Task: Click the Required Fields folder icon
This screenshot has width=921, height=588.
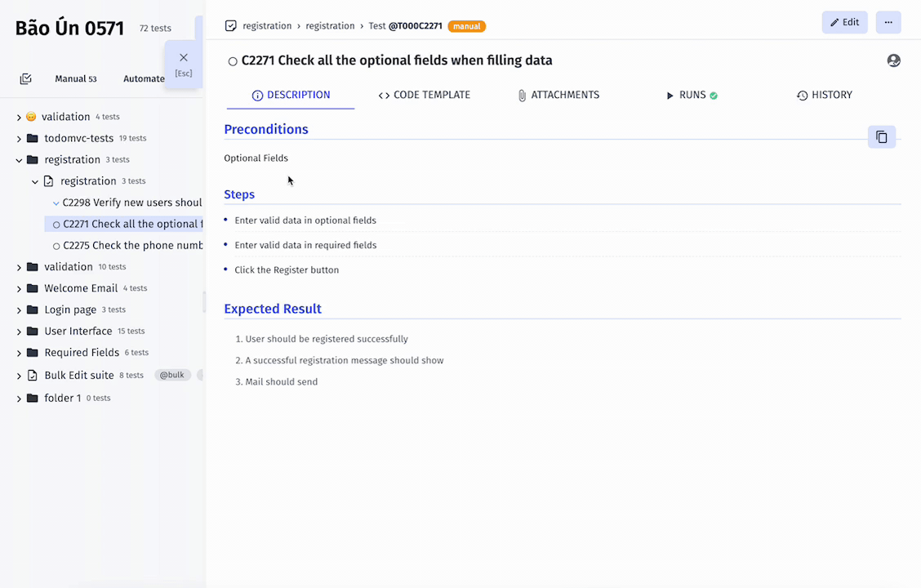Action: pos(33,353)
